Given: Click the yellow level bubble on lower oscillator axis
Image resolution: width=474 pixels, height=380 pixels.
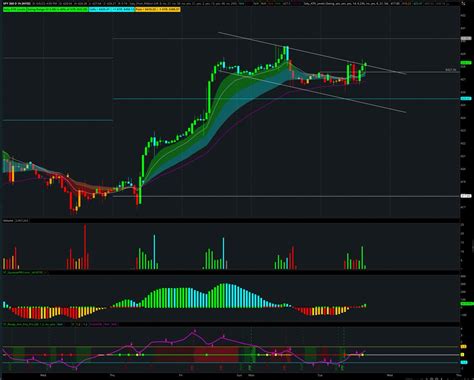Looking at the screenshot, I should coord(463,347).
